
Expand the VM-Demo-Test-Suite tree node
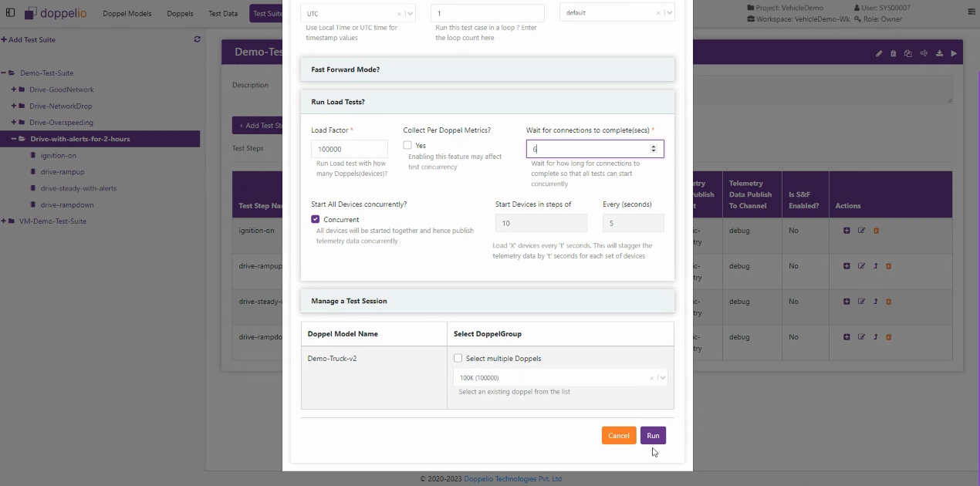coord(3,221)
